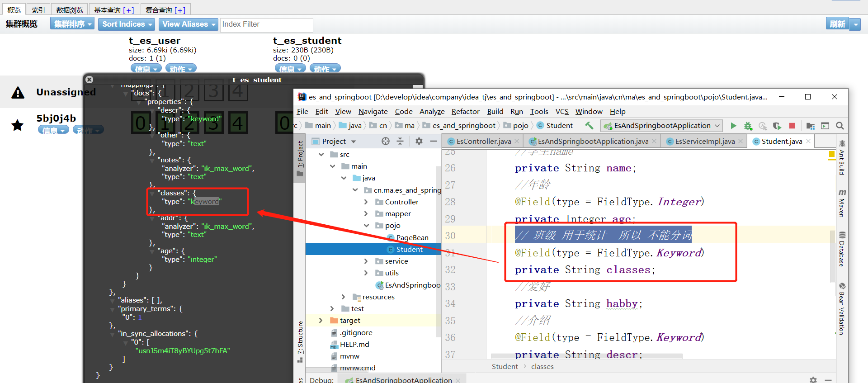Open the Maven side tool window
This screenshot has height=383, width=868.
pyautogui.click(x=842, y=203)
